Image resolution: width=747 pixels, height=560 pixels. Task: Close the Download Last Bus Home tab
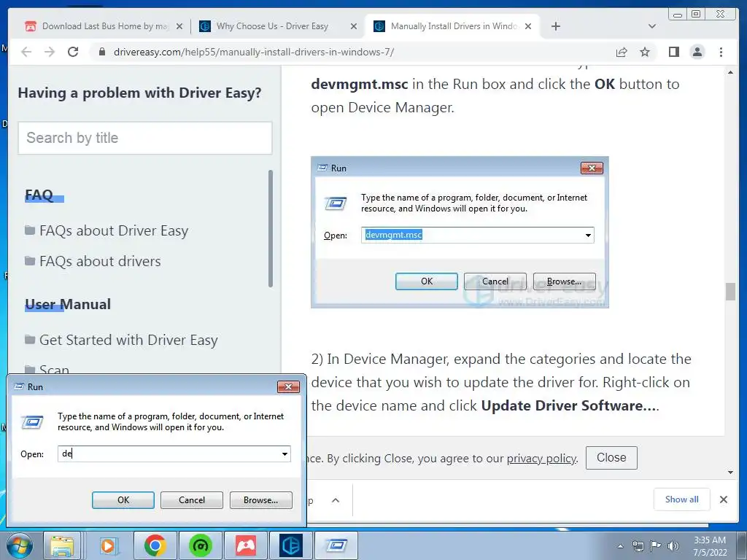tap(179, 26)
